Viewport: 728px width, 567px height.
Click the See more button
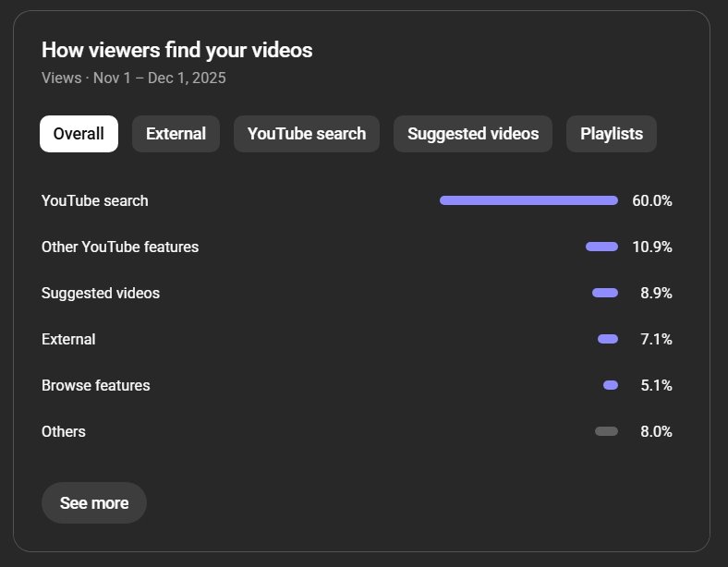click(x=94, y=503)
